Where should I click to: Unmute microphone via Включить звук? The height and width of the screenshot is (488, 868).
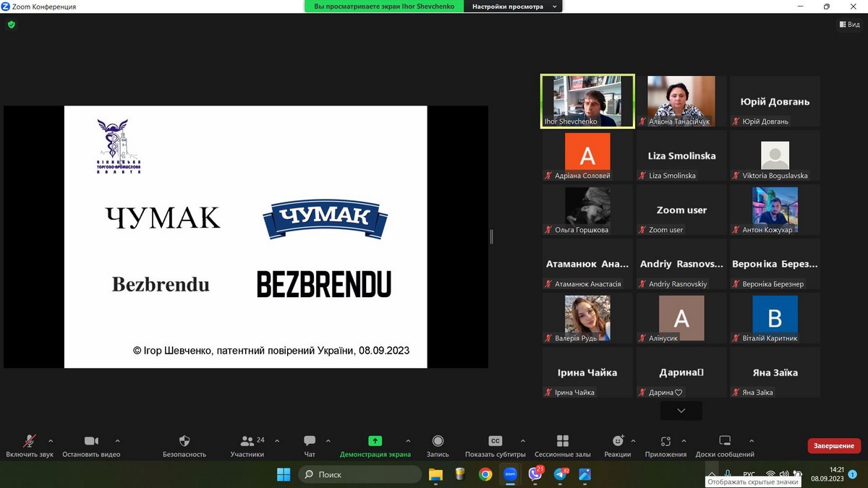click(x=30, y=441)
